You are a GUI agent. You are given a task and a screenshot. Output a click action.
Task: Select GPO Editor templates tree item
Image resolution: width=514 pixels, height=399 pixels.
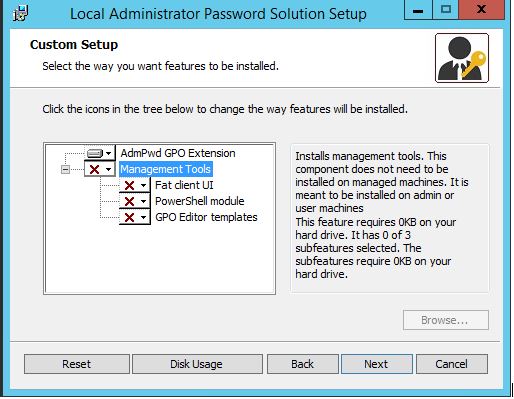click(x=206, y=217)
